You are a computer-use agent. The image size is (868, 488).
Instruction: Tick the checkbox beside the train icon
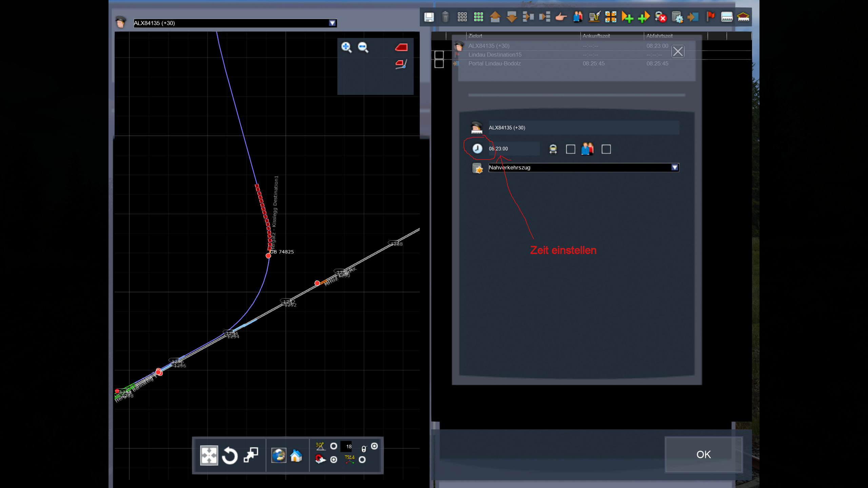[x=570, y=149]
